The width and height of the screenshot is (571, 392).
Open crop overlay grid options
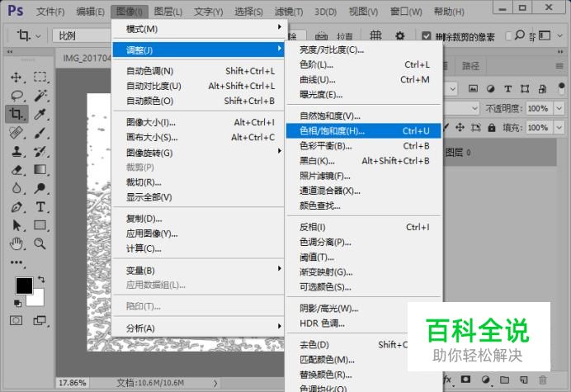(375, 35)
